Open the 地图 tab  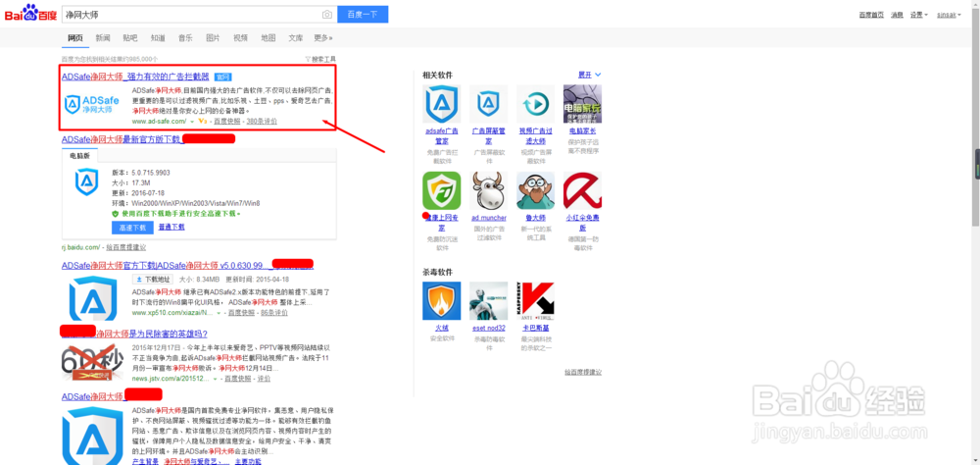269,38
